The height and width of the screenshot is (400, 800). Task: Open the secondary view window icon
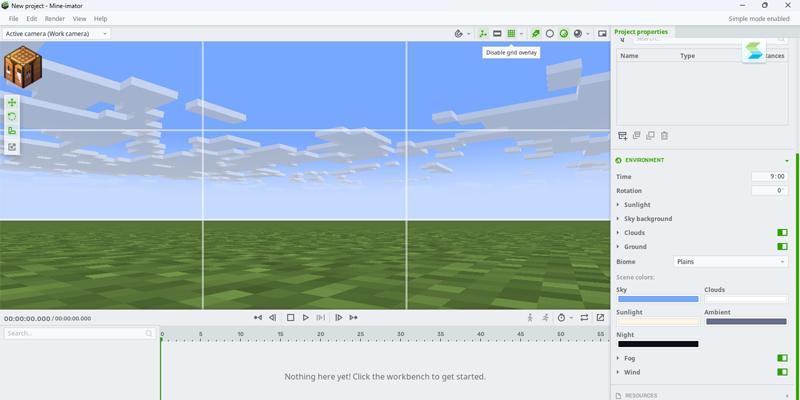click(602, 34)
